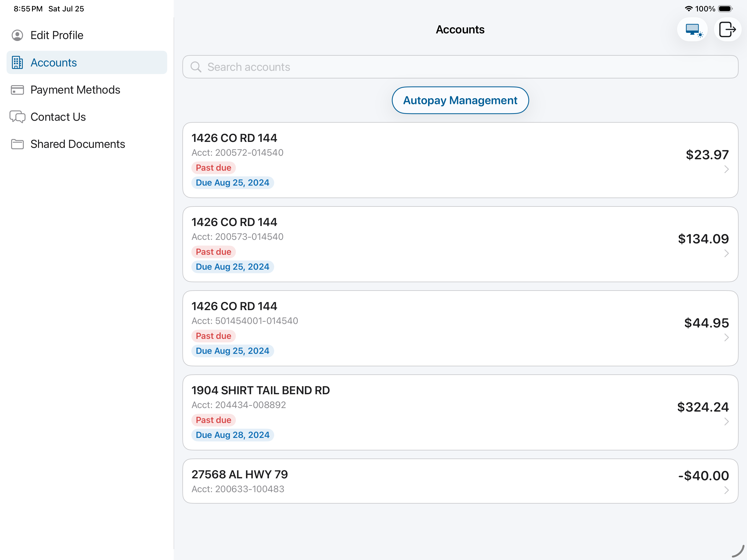Click Due Aug 25 badge on account 501454001-014540
Image resolution: width=747 pixels, height=560 pixels.
(x=233, y=351)
